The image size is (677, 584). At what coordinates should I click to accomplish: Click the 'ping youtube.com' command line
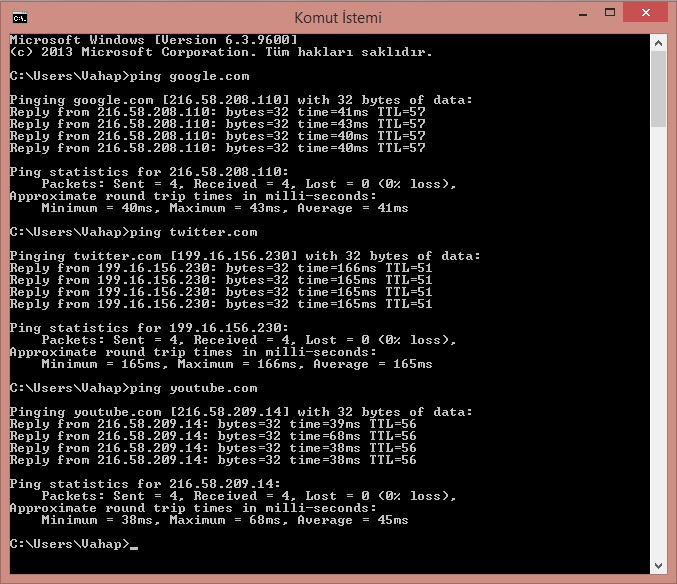point(133,388)
